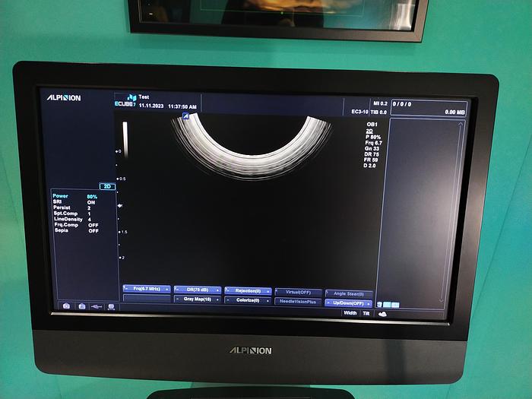Click the Up/Down(OFF) button
The width and height of the screenshot is (532, 399).
click(350, 302)
